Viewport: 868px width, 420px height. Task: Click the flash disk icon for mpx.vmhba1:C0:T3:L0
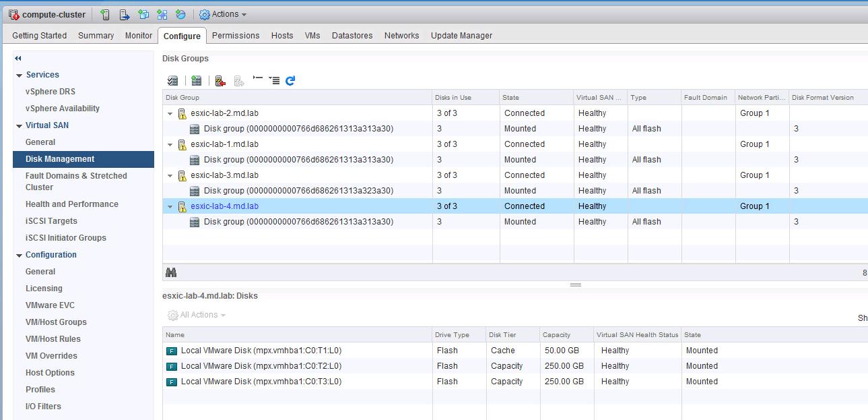(x=171, y=382)
